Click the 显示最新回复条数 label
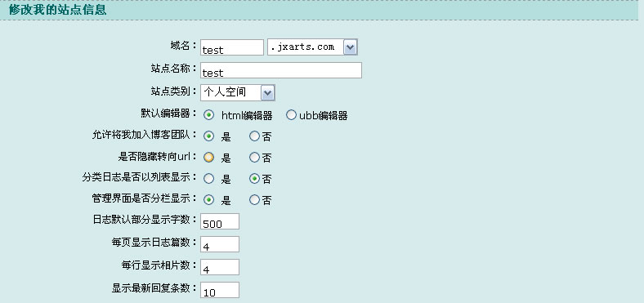644x303 pixels. click(x=154, y=288)
